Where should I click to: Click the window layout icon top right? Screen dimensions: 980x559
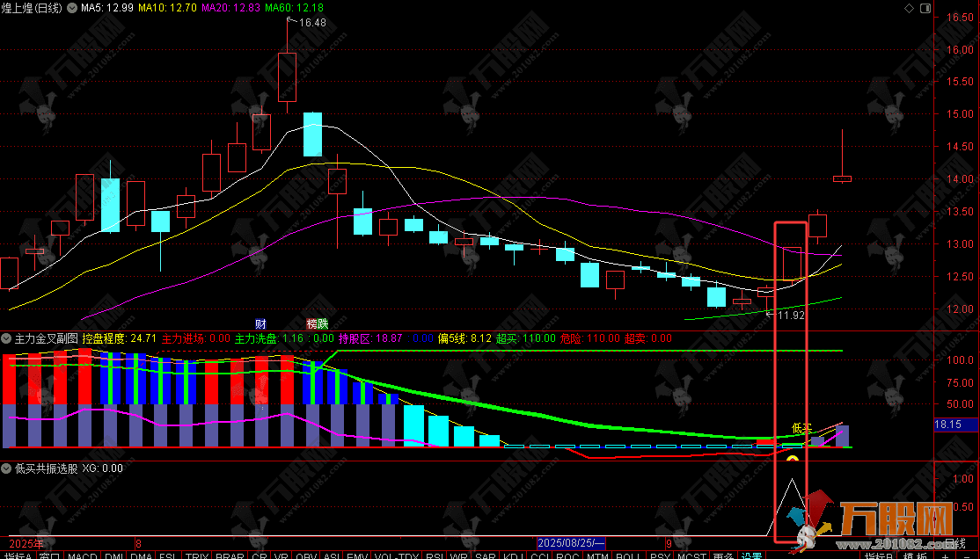925,8
